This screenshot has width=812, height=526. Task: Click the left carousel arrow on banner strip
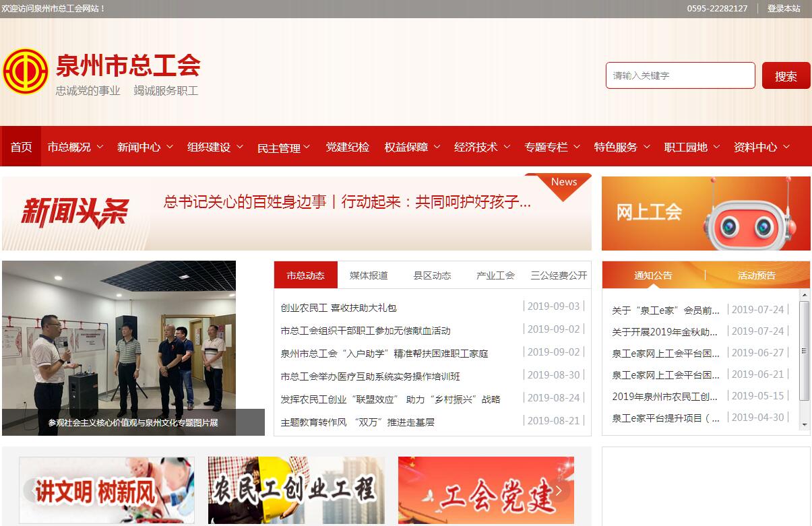coord(34,490)
